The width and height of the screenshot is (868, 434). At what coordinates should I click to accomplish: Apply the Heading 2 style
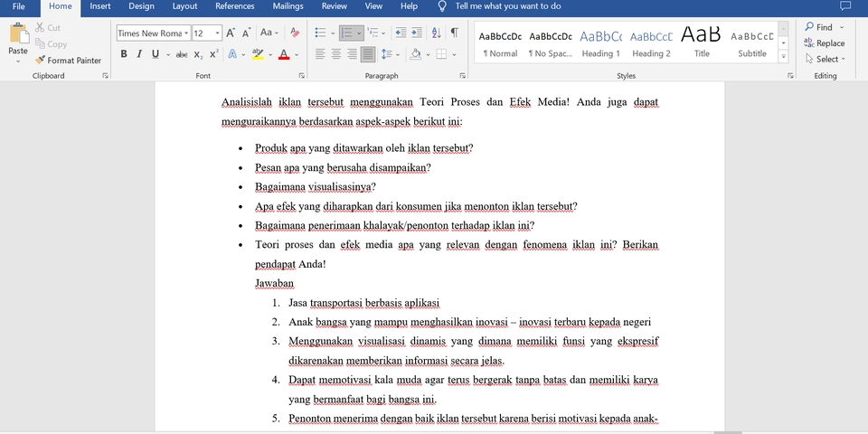pos(651,43)
